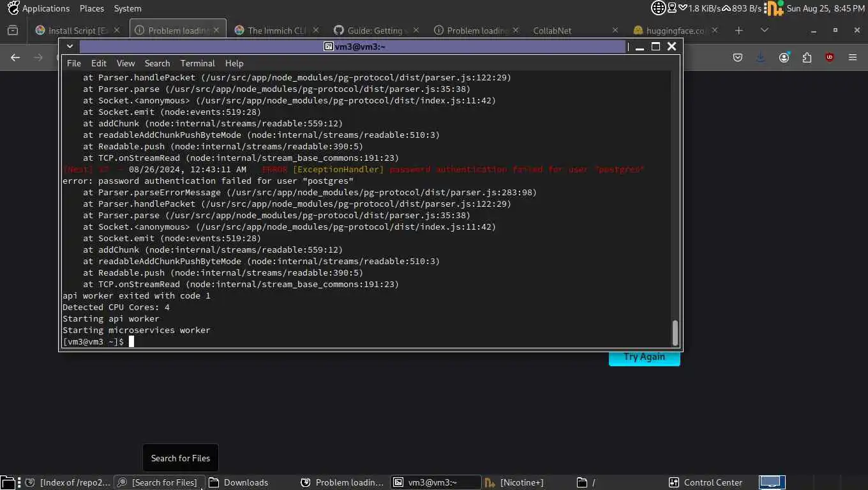Open the browser's recent tabs sidebar icon
This screenshot has height=490, width=868.
tap(13, 30)
